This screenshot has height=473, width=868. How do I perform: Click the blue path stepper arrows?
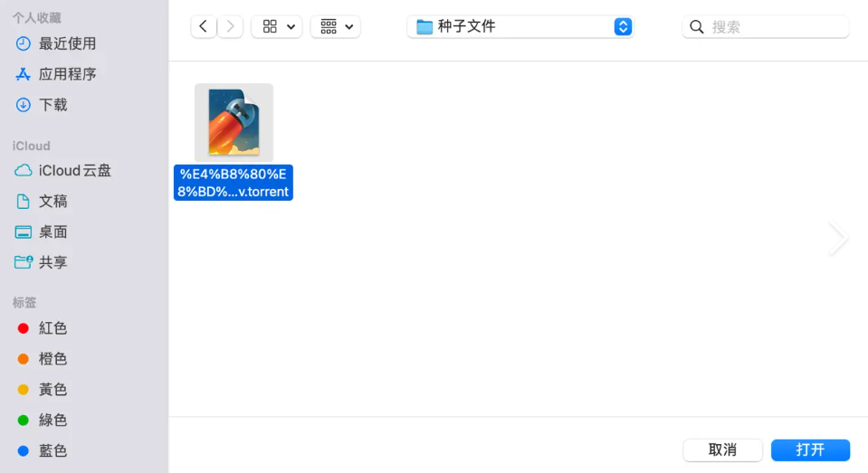pyautogui.click(x=623, y=26)
